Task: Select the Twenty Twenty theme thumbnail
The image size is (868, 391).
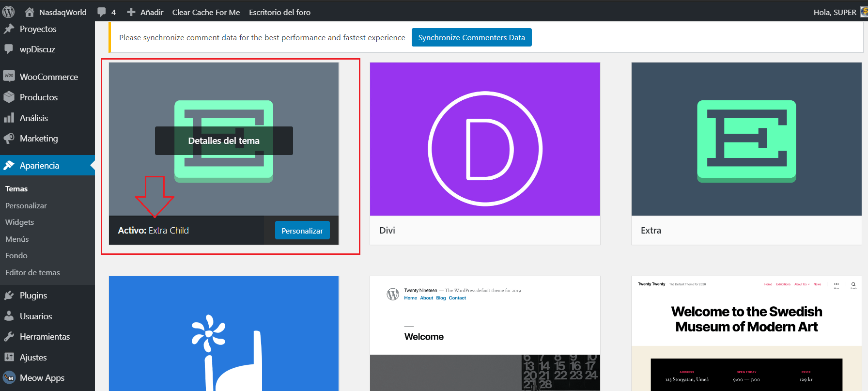Action: tap(746, 333)
